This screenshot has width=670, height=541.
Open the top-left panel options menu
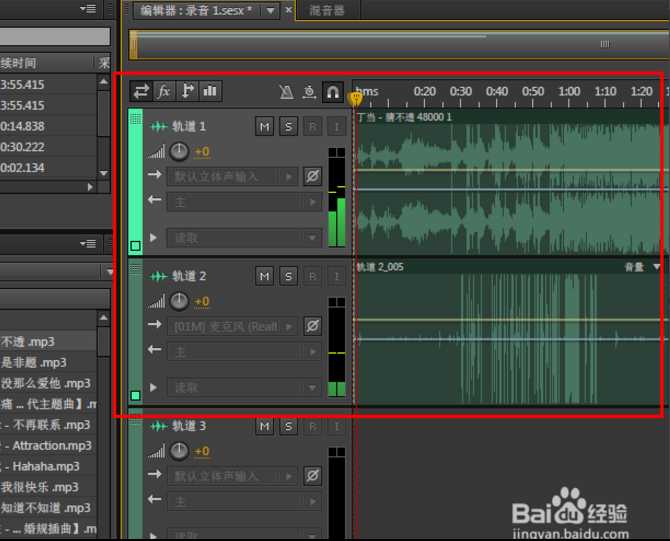[x=88, y=9]
